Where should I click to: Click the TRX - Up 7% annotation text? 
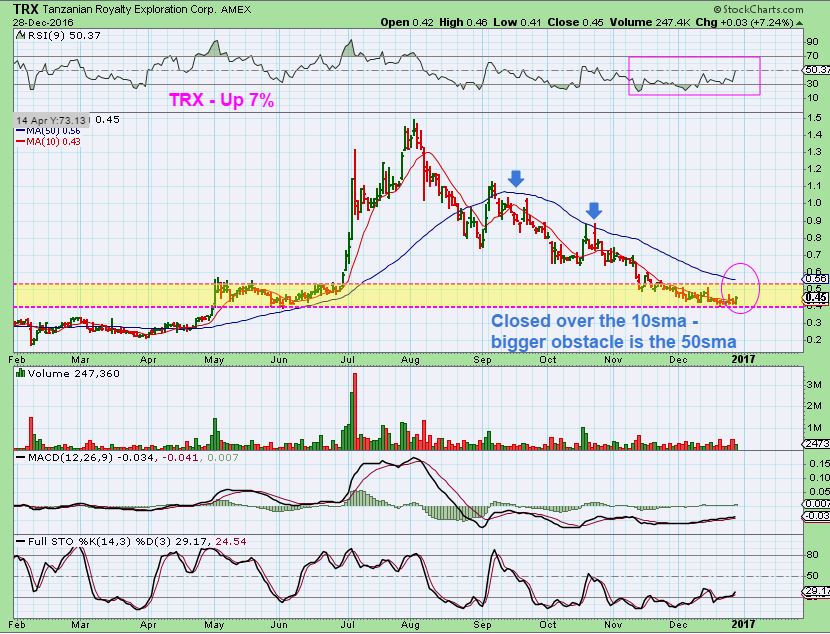click(x=221, y=100)
